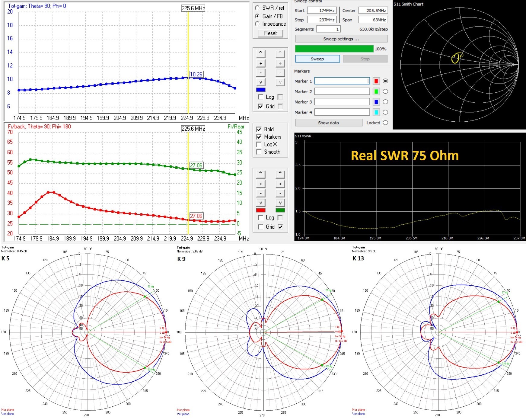Screen dimensions: 526x420
Task: Click the plus button in the column above the red swatch
Action: click(x=261, y=184)
